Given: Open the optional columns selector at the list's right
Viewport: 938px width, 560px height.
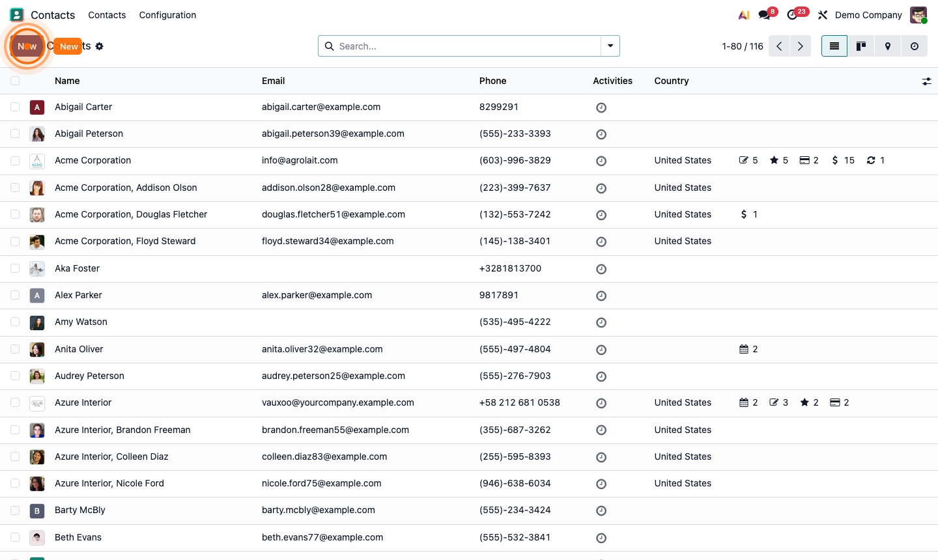Looking at the screenshot, I should (x=927, y=81).
